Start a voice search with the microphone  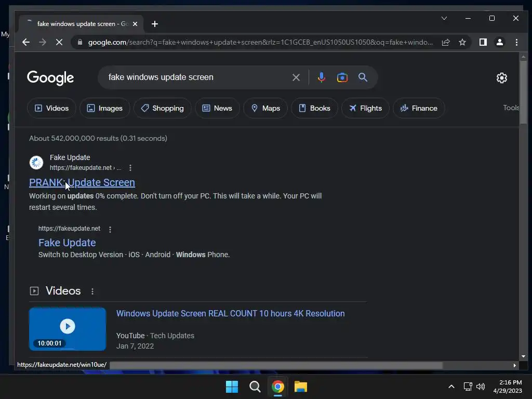321,78
